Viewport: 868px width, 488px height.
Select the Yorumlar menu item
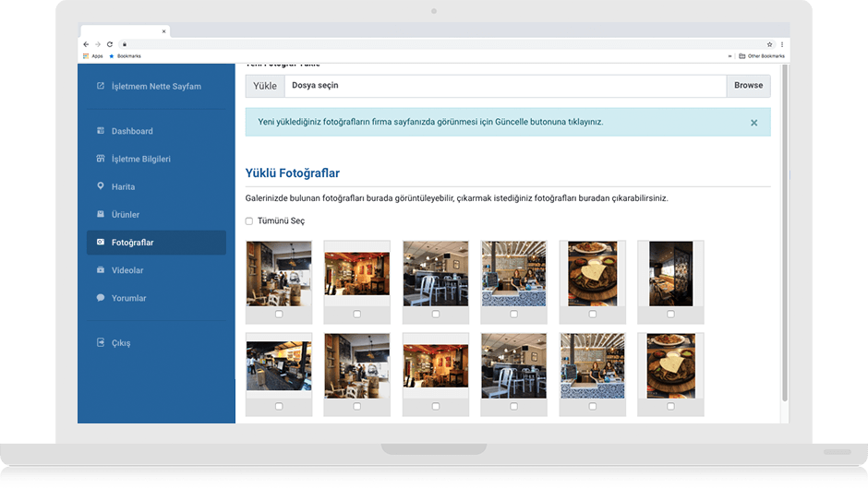tap(129, 298)
